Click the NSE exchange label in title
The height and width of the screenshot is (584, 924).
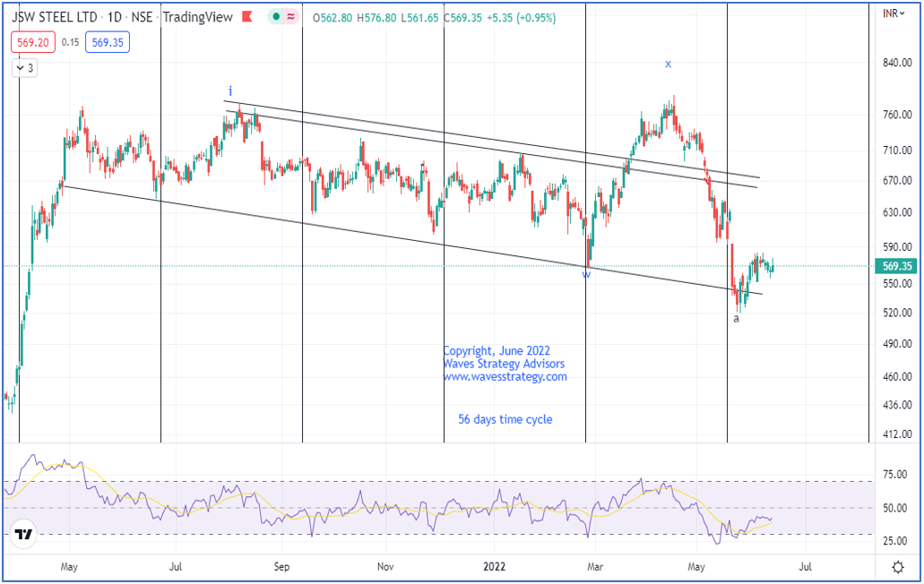[x=142, y=17]
